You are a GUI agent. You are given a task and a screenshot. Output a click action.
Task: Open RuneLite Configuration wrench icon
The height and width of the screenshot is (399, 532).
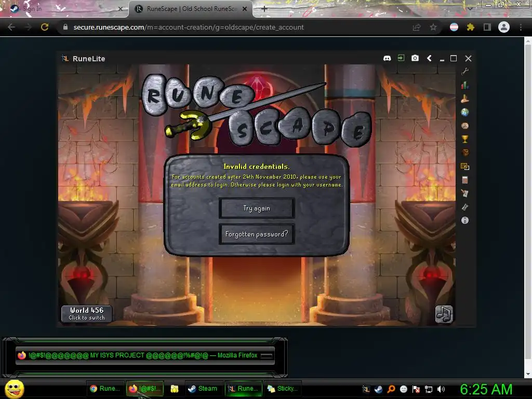465,71
